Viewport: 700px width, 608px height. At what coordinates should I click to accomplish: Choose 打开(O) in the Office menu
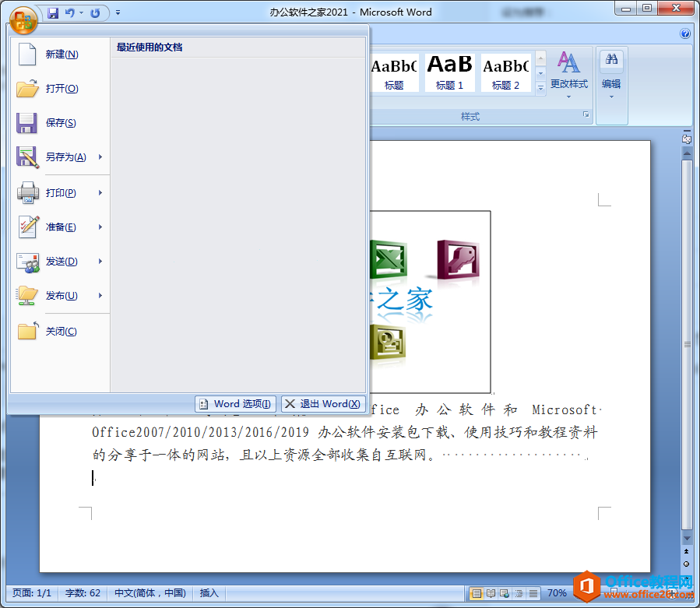click(60, 89)
